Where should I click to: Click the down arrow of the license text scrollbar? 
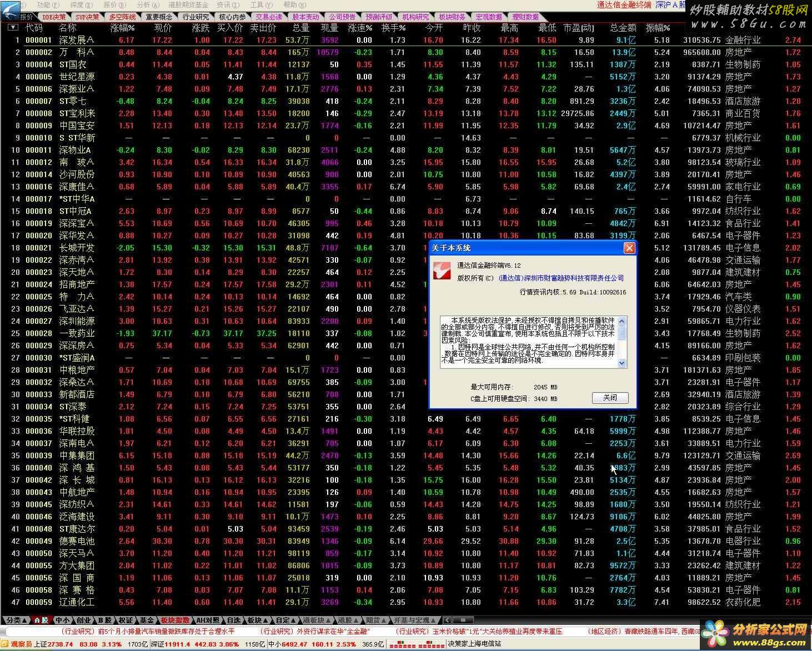tap(622, 363)
